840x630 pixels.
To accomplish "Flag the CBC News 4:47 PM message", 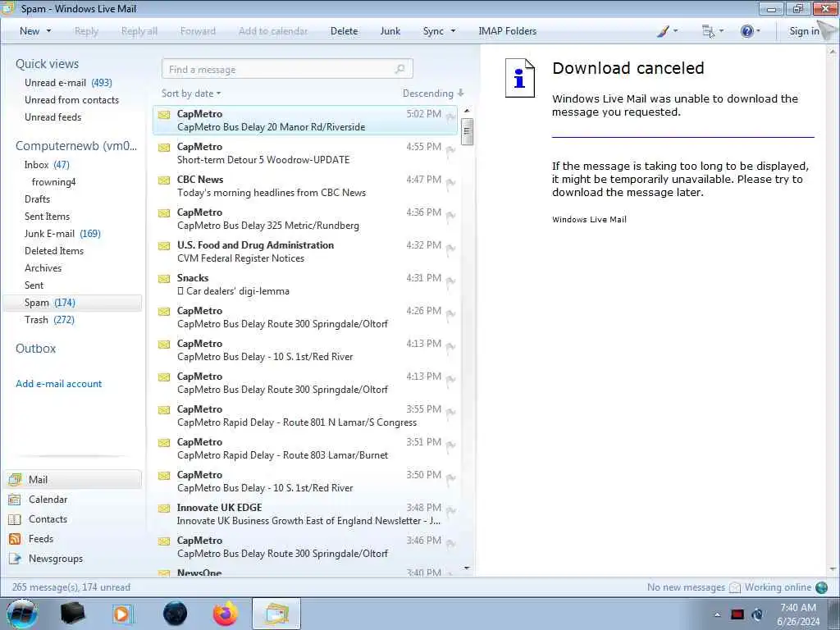I will 450,183.
